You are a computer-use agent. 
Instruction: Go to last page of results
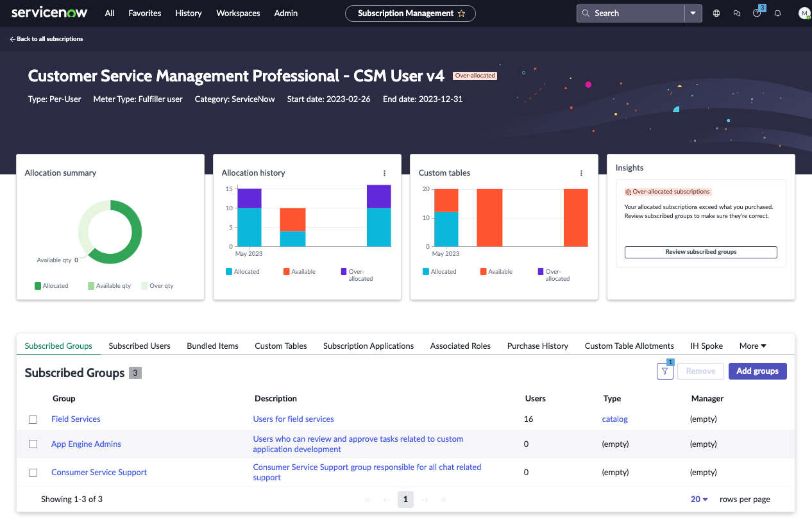click(x=443, y=499)
